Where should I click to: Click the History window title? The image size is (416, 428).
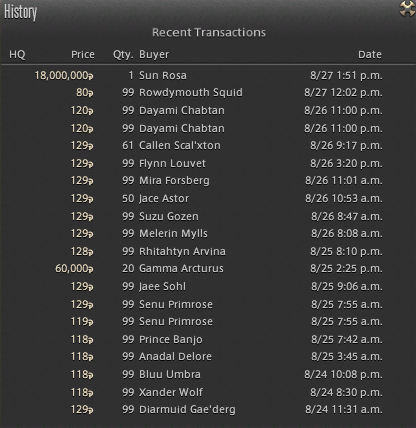point(20,12)
